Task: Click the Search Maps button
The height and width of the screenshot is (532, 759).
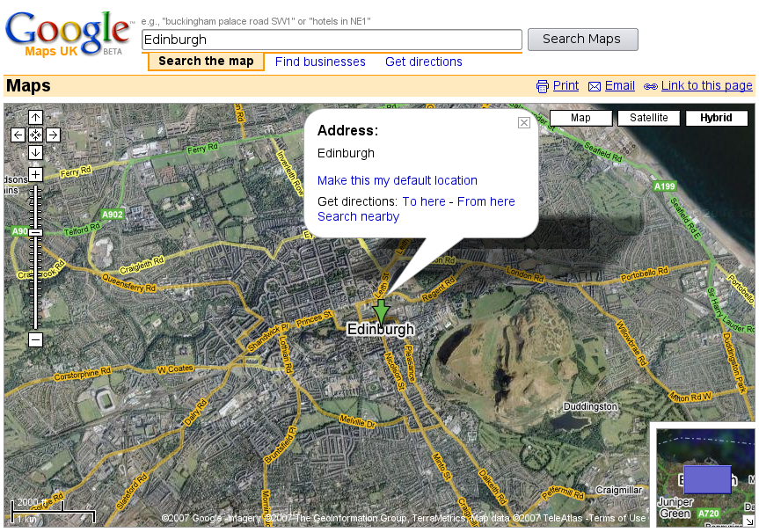Action: tap(583, 40)
